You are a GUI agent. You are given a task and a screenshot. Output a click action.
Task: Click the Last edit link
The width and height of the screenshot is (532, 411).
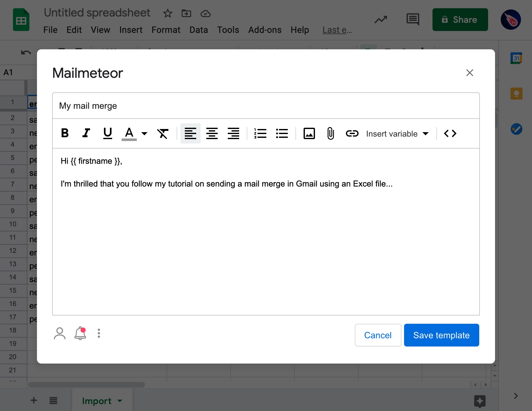pyautogui.click(x=337, y=30)
